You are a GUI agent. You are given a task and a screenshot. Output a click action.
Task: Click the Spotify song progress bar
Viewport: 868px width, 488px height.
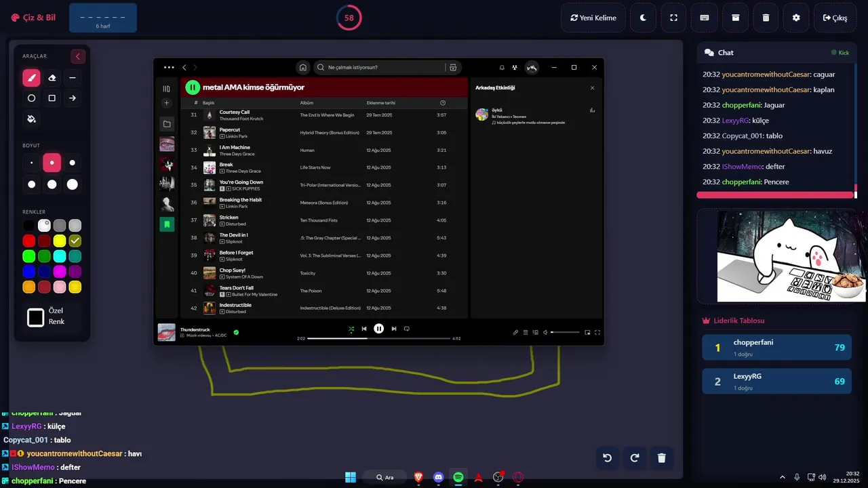378,338
